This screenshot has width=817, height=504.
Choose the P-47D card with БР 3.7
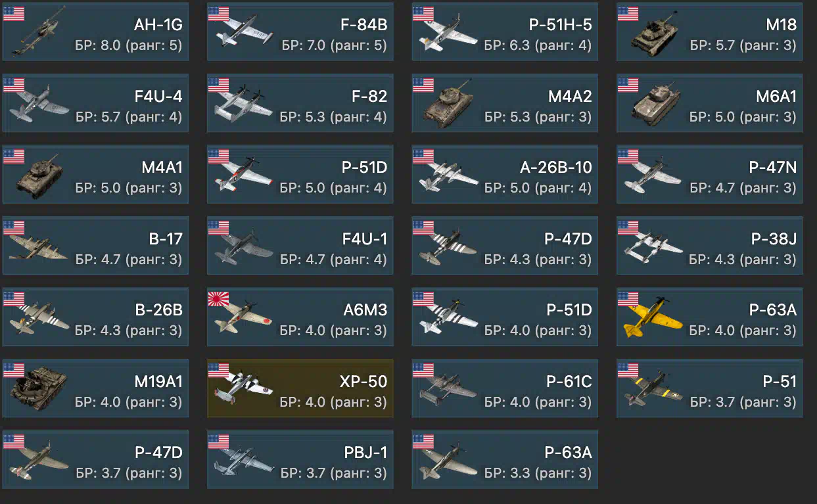pos(95,459)
